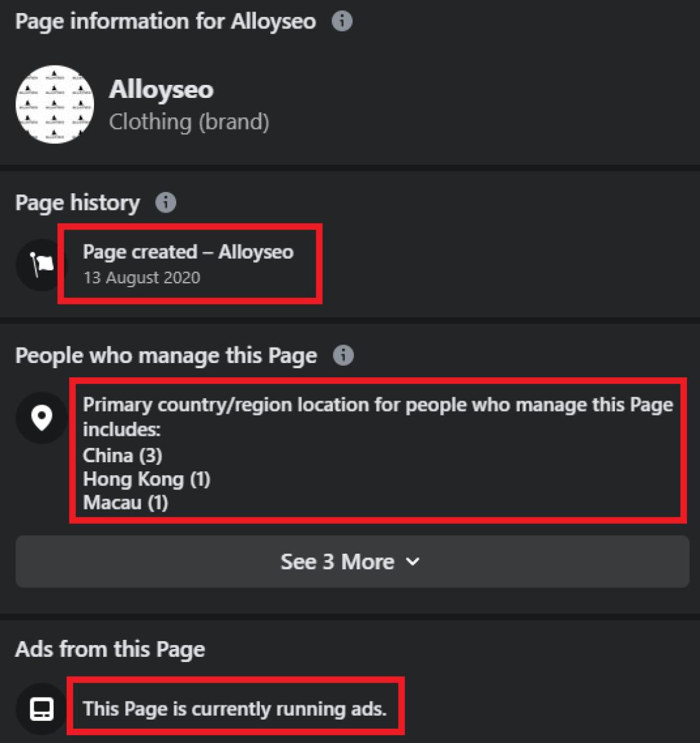Click the flag icon for page creation

[41, 265]
